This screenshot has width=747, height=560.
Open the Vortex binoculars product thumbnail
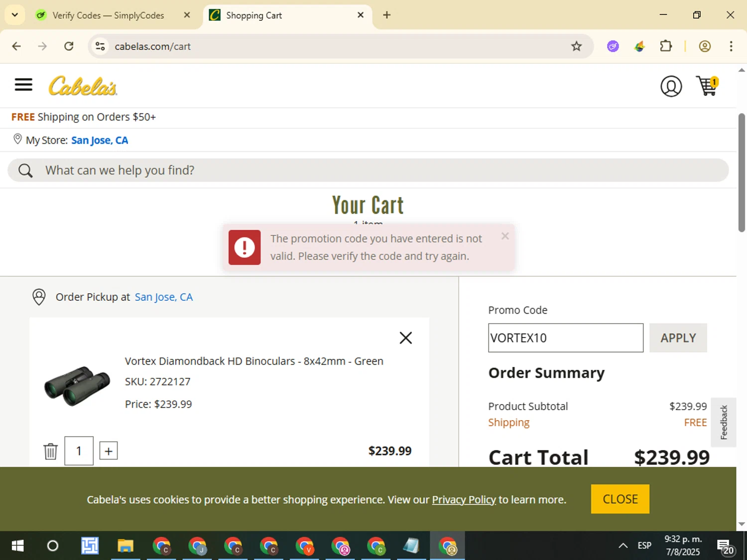click(x=77, y=386)
